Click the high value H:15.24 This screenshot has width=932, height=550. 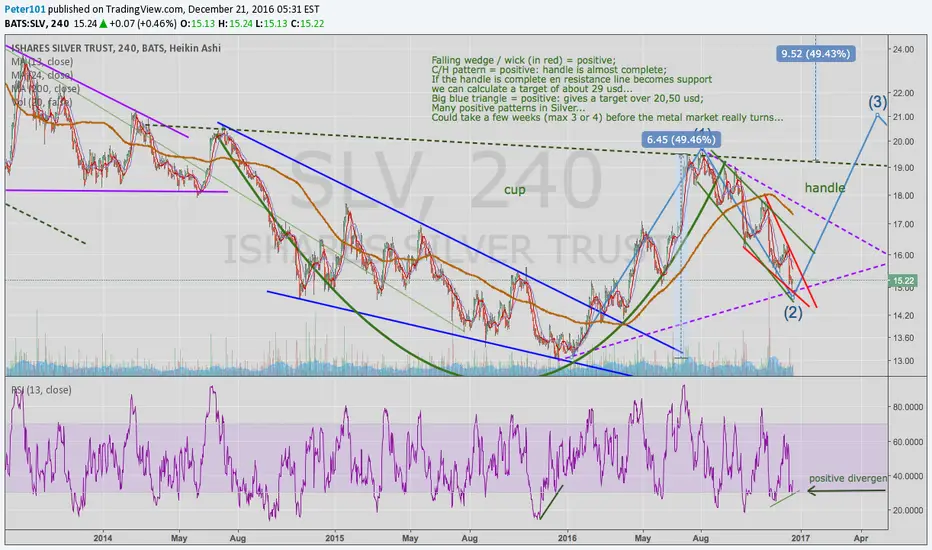[x=235, y=24]
